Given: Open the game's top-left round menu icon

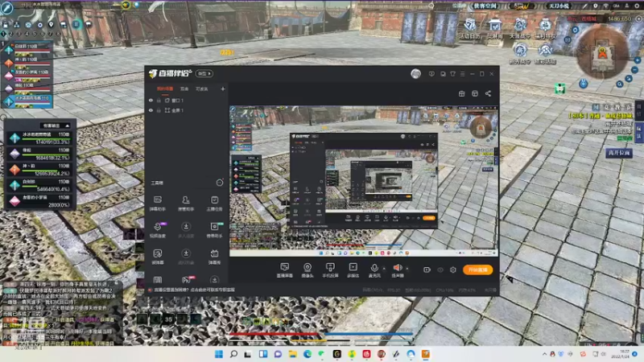Looking at the screenshot, I should (x=6, y=8).
